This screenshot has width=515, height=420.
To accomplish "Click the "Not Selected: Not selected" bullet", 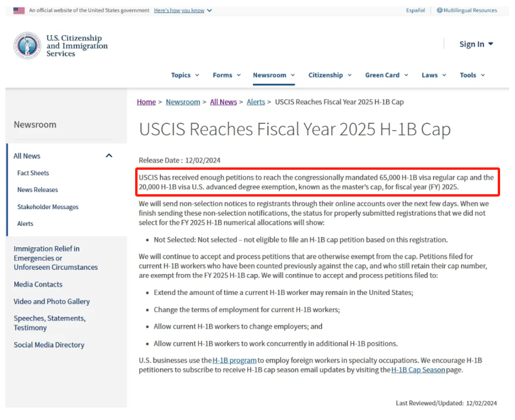I will [x=301, y=240].
